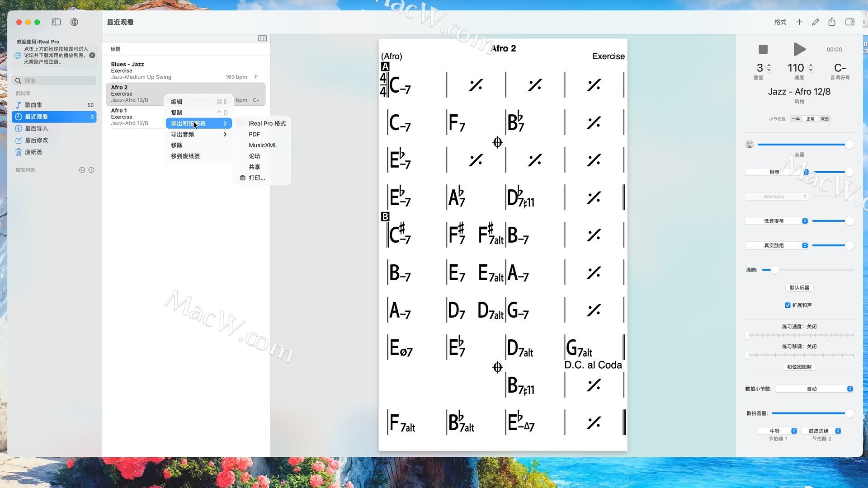Click the column layout icon above song list
Screen dimensions: 868x488
[x=262, y=38]
